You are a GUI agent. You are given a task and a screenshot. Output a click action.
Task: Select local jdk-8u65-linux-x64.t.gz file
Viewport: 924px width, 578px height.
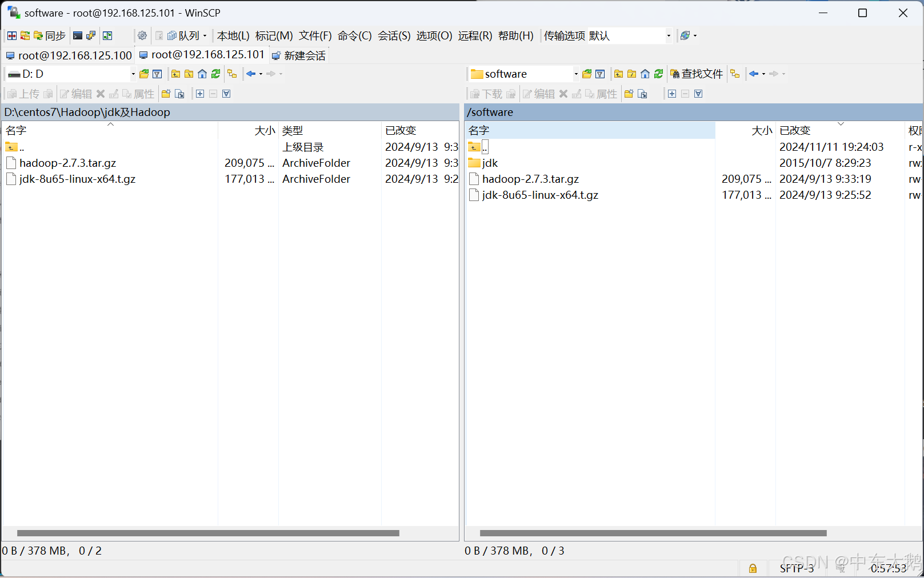77,179
